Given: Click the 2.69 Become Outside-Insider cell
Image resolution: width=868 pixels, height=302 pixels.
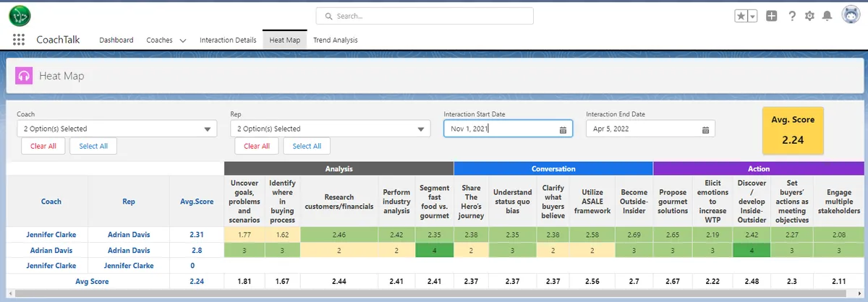Looking at the screenshot, I should (x=634, y=235).
